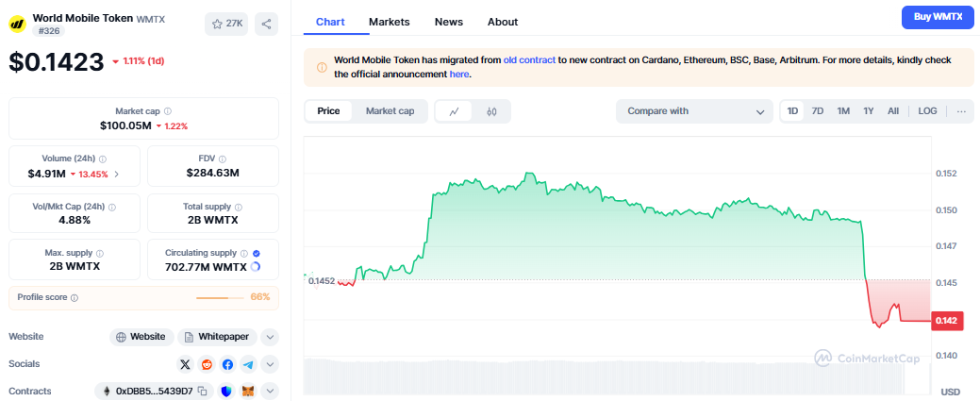Click Market cap info icon
980x401 pixels.
point(168,110)
